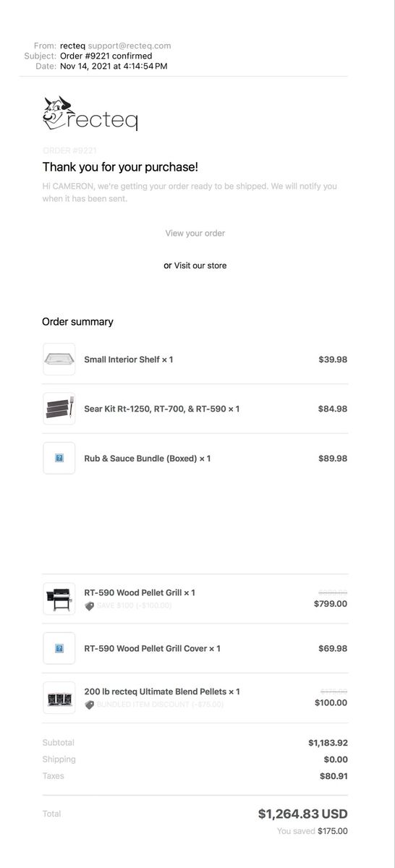Click the Sear Kit Rt-1250 item title
This screenshot has width=395, height=868.
162,409
